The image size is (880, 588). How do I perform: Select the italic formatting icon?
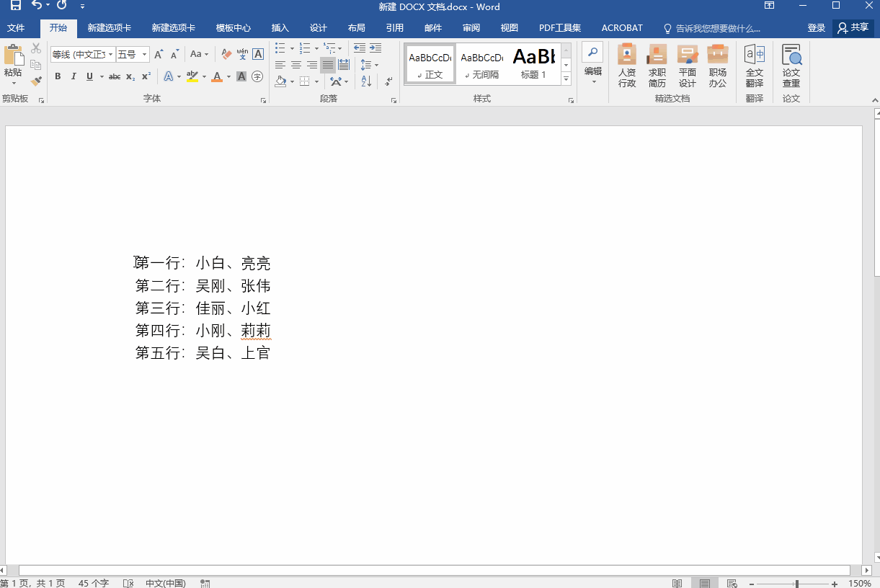tap(74, 76)
